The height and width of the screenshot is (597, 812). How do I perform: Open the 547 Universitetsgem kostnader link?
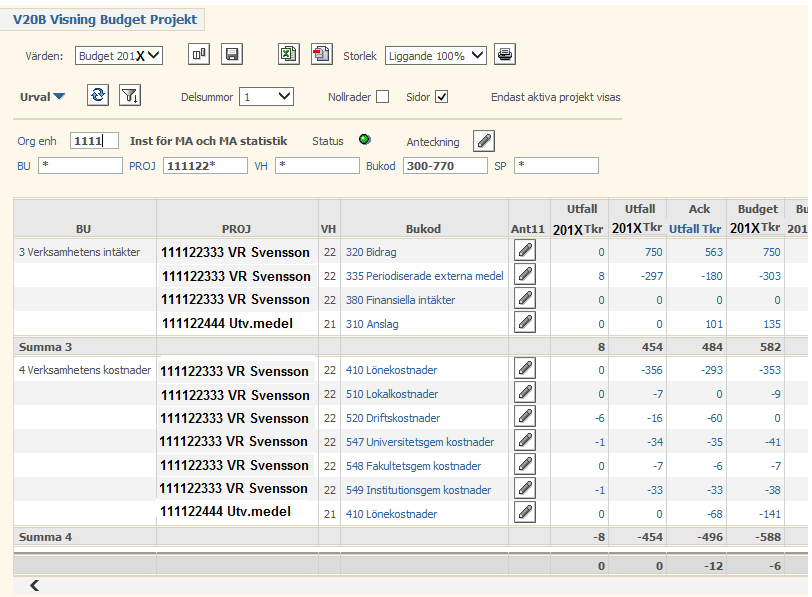point(419,442)
